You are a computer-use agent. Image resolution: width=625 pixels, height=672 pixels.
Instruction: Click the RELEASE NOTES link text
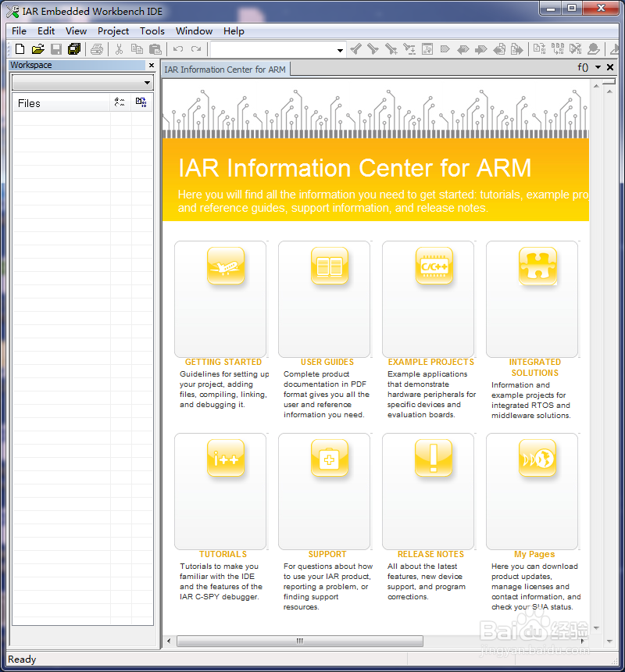[431, 555]
